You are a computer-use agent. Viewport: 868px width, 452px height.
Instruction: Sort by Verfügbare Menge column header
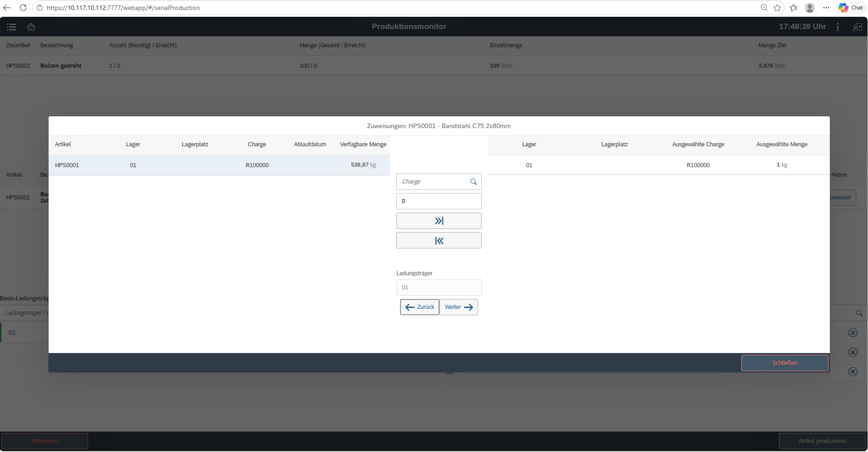click(363, 144)
